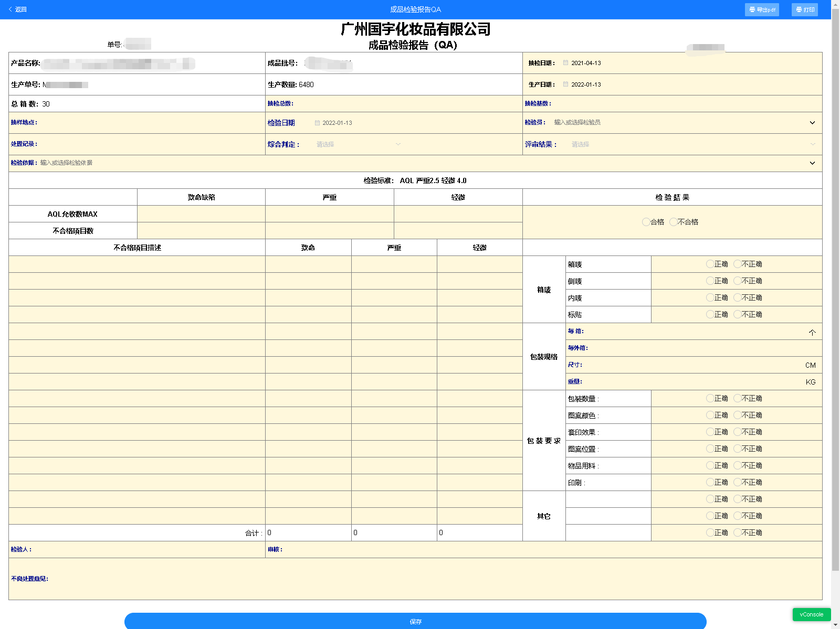This screenshot has height=629, width=840.
Task: Click the scrollbar down arrow
Action: click(x=835, y=625)
